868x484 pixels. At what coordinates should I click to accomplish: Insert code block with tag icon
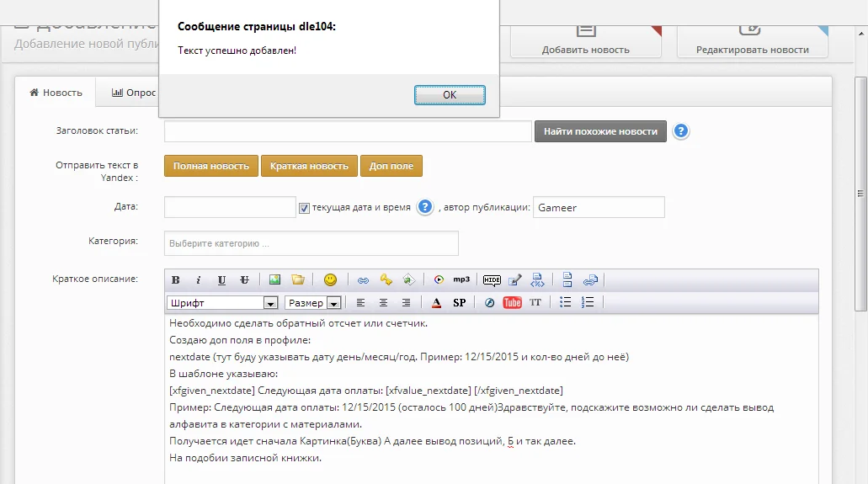point(537,279)
